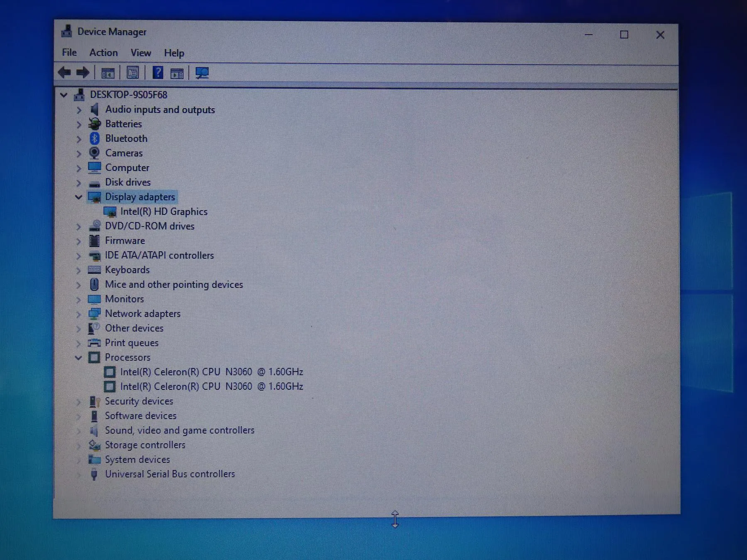This screenshot has width=747, height=560.
Task: Open the Action menu
Action: pyautogui.click(x=103, y=53)
